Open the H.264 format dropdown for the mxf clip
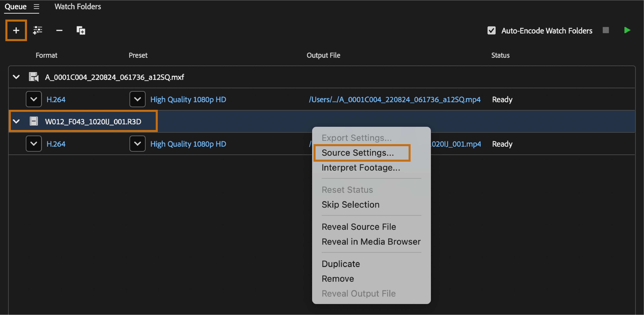 pos(34,99)
